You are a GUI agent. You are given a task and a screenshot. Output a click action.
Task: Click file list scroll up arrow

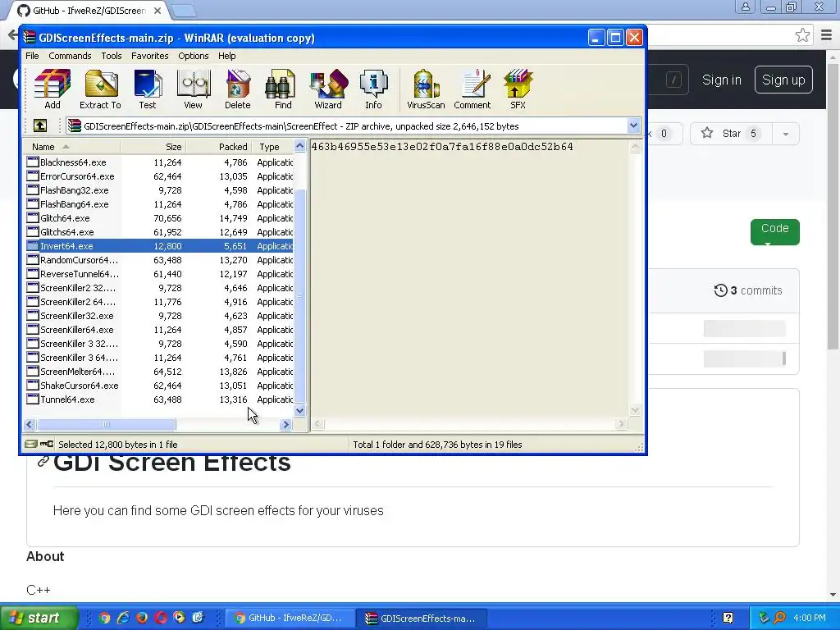click(300, 146)
